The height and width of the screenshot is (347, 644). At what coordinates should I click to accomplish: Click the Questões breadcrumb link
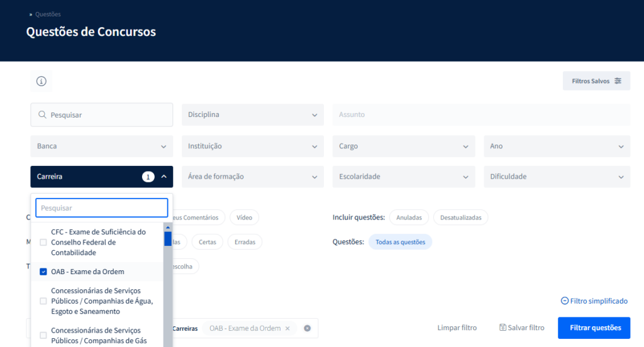click(x=48, y=14)
